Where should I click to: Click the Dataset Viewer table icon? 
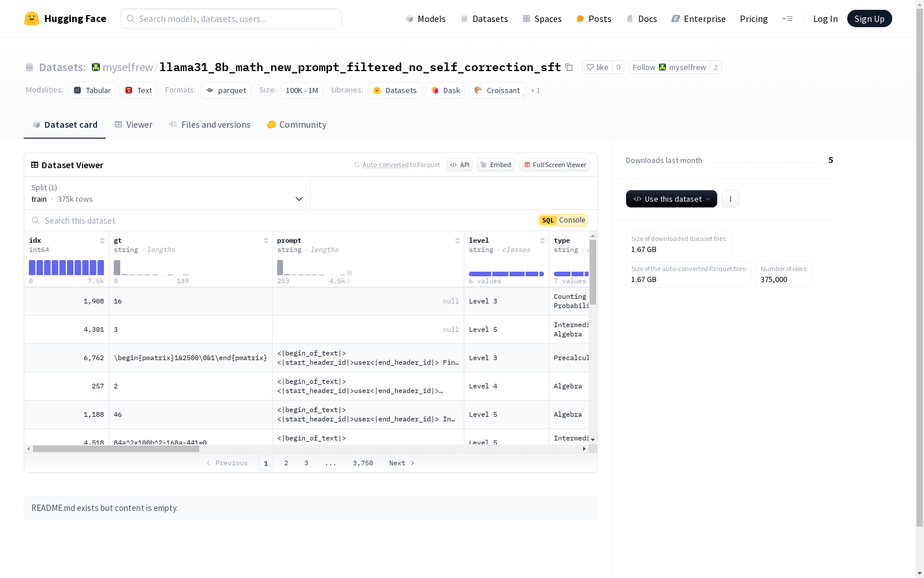coord(35,165)
